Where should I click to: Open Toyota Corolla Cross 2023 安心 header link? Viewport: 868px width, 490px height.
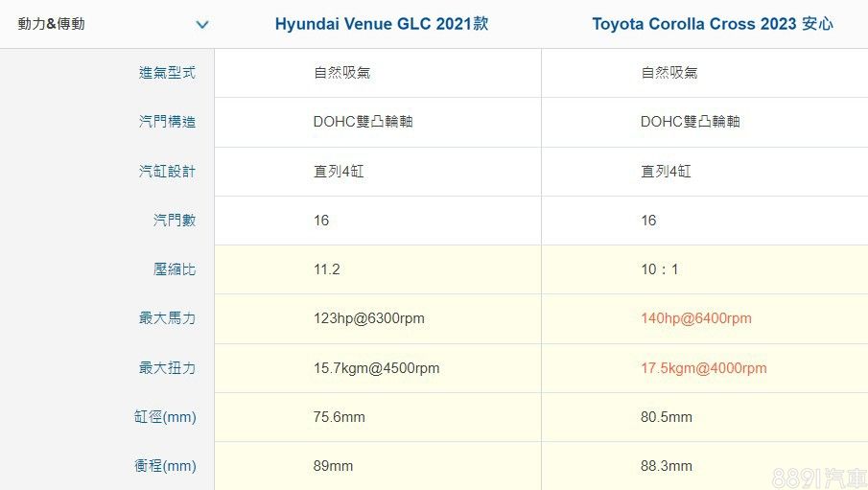click(712, 24)
